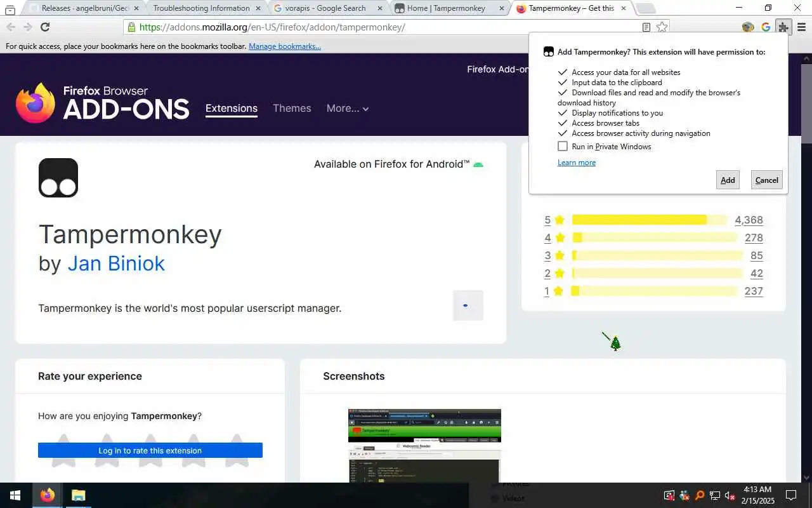
Task: Open the reader view icon in address bar
Action: pos(646,27)
